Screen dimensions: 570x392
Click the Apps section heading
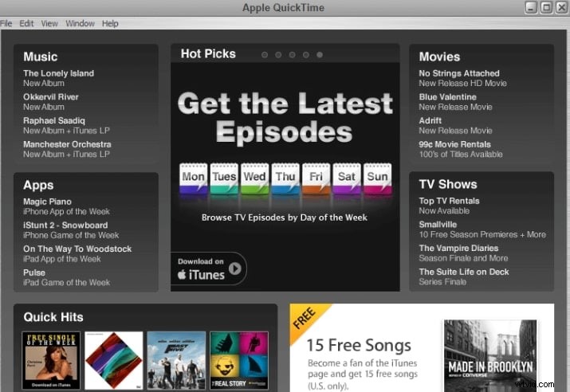(x=38, y=185)
